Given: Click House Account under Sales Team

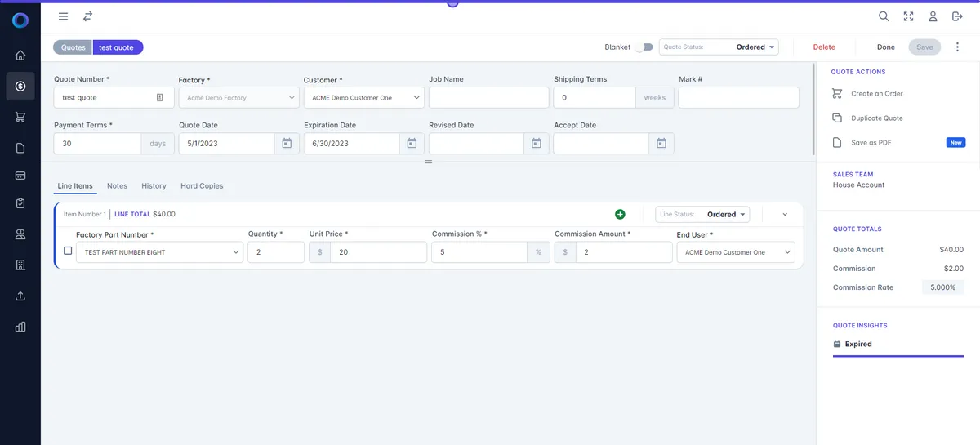Looking at the screenshot, I should (x=858, y=185).
